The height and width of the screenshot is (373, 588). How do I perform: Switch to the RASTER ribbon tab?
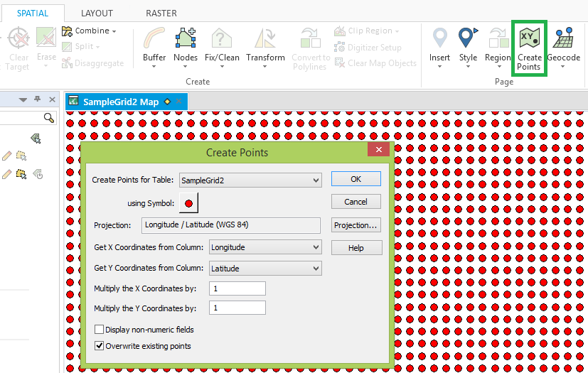[161, 13]
